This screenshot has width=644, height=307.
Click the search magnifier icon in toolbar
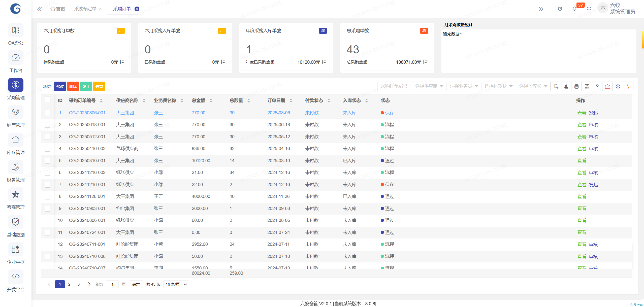(x=556, y=86)
